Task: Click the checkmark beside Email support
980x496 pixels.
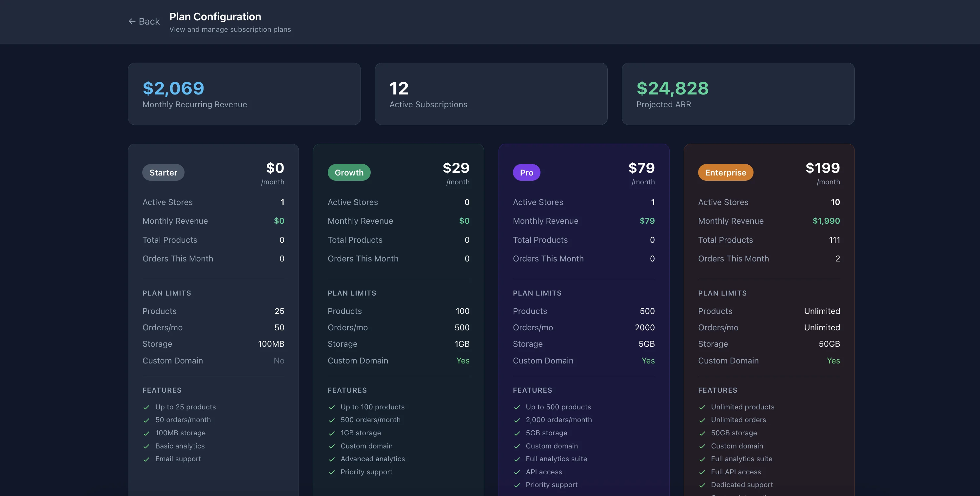Action: (x=147, y=459)
